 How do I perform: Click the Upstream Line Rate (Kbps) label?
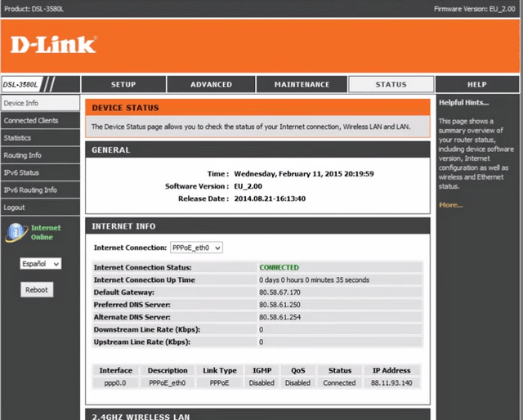pos(141,342)
